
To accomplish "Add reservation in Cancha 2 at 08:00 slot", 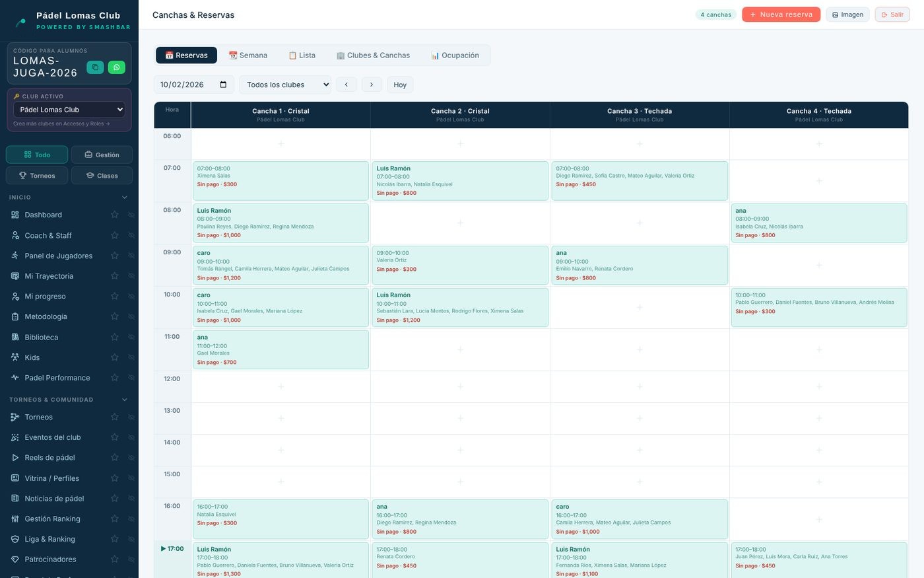I will pos(460,223).
